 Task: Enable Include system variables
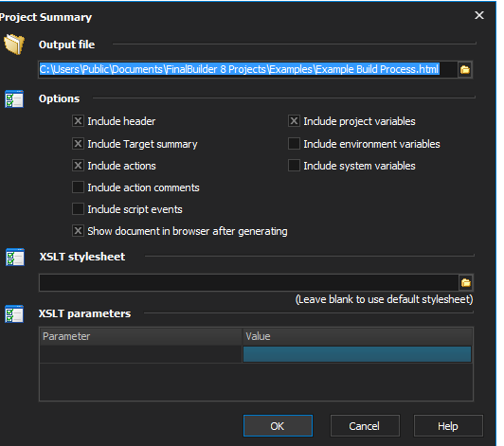coord(294,166)
